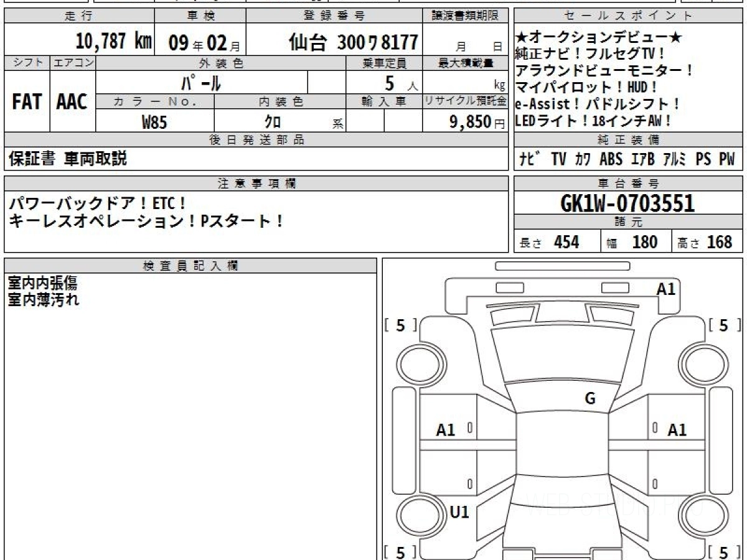The height and width of the screenshot is (560, 747).
Task: Select the FAT shift type cell
Action: coord(27,102)
